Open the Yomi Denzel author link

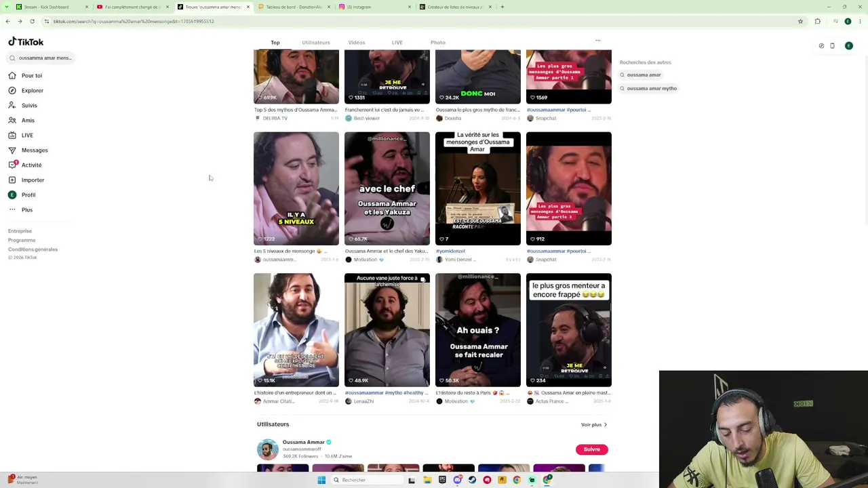(459, 260)
